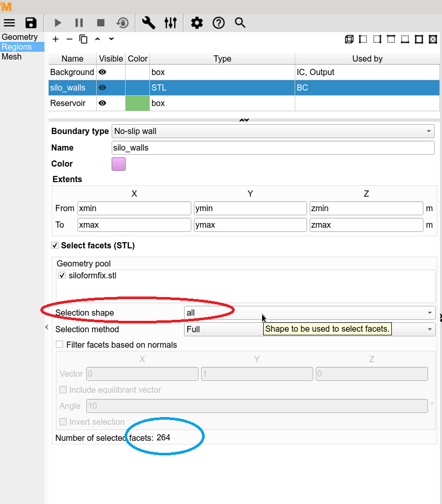Screen dimensions: 442x504
Task: Open the Boundary type dropdown
Action: pyautogui.click(x=273, y=131)
